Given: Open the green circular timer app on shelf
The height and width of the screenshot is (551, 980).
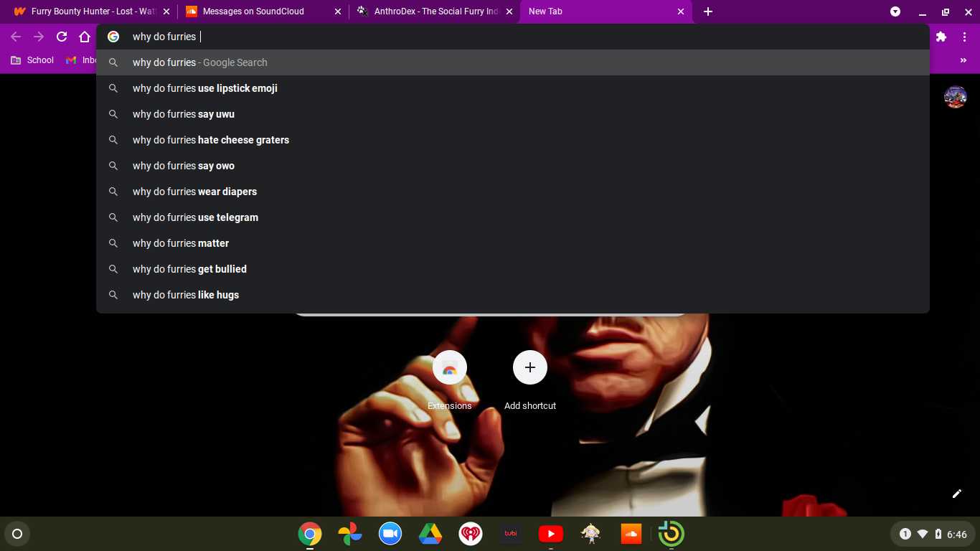Looking at the screenshot, I should (x=672, y=534).
